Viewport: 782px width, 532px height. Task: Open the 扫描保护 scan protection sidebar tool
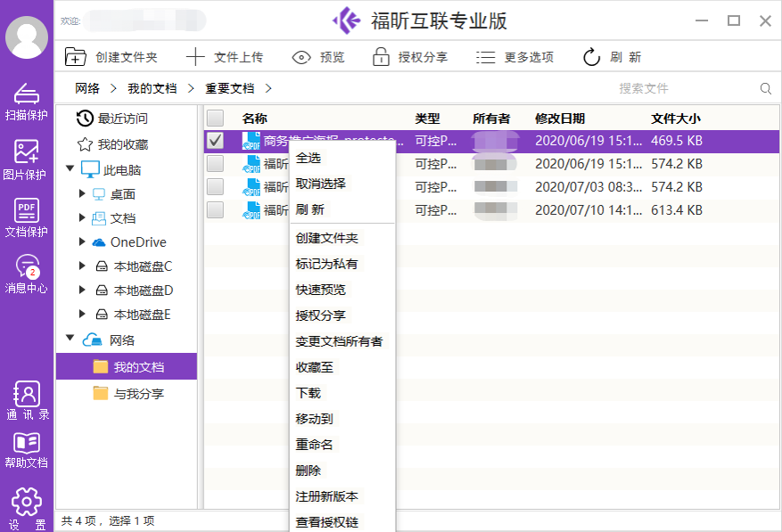tap(27, 102)
